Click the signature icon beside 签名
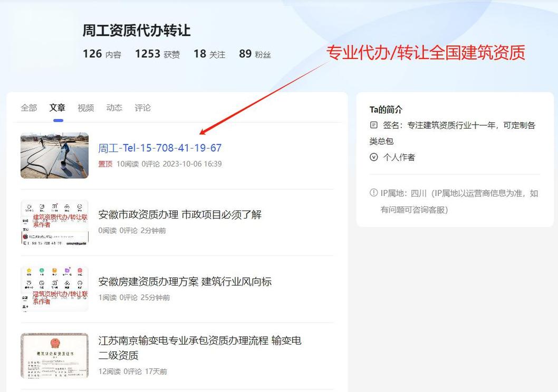The height and width of the screenshot is (392, 558). point(373,125)
